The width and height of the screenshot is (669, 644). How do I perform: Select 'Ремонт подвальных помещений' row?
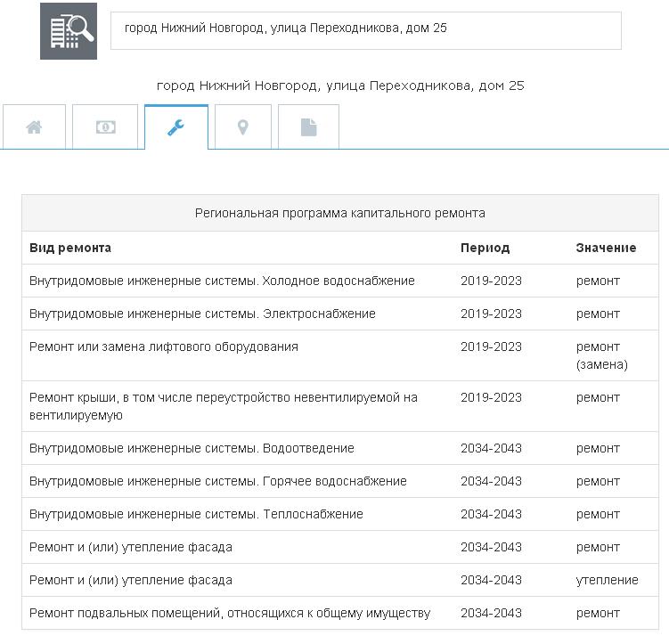[230, 613]
